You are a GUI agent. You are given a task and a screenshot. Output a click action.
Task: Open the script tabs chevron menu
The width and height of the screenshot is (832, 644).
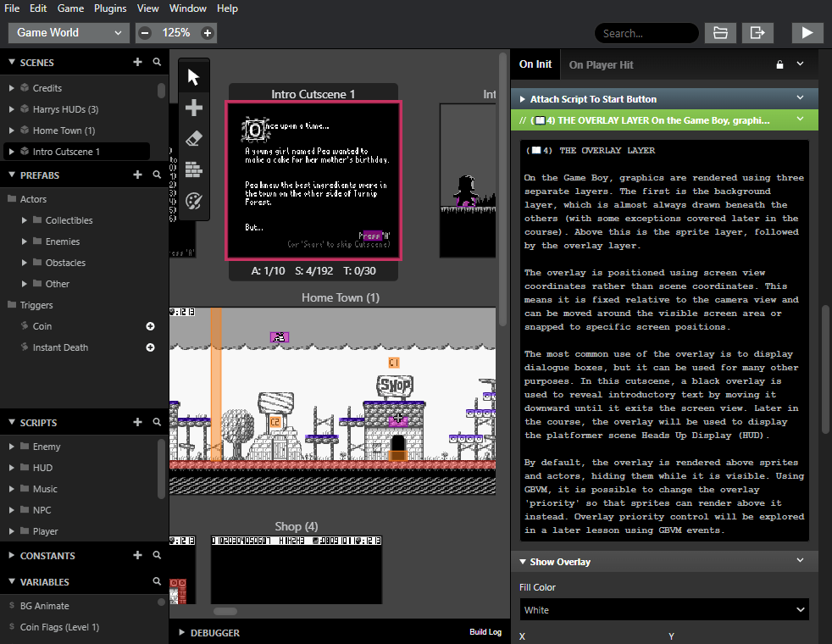pos(800,64)
